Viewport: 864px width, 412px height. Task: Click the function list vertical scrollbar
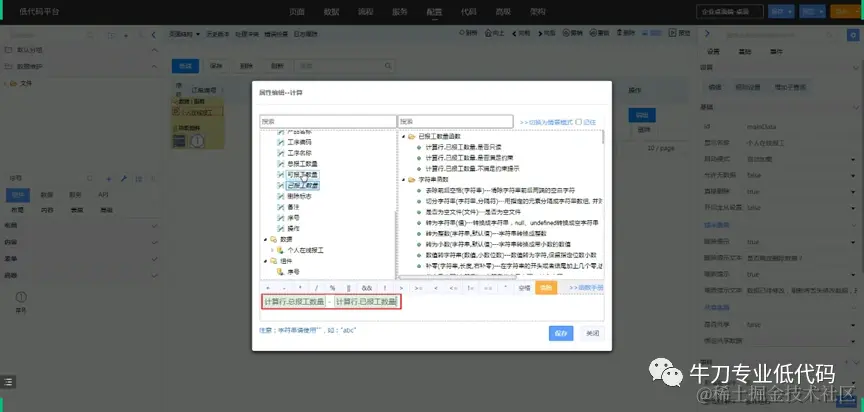tap(603, 138)
